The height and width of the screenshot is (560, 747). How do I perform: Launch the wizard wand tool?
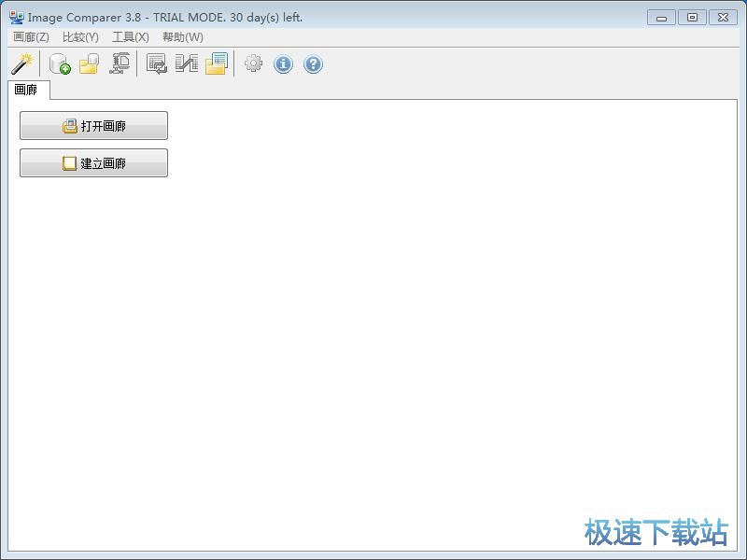(22, 63)
